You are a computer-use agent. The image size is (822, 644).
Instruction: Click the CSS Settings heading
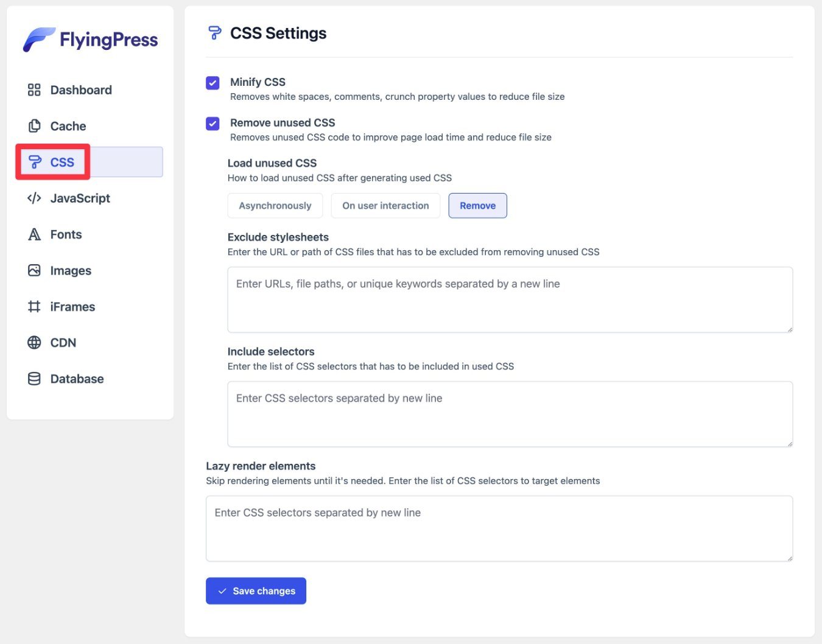[278, 33]
